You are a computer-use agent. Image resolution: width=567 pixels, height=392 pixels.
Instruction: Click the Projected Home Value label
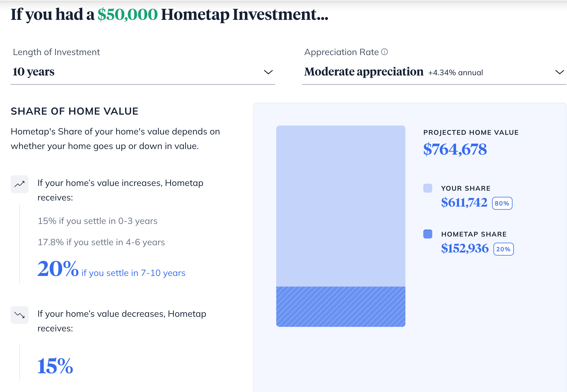click(471, 132)
